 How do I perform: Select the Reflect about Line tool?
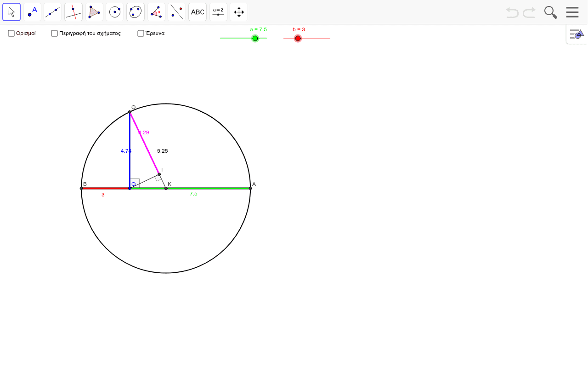pos(177,12)
